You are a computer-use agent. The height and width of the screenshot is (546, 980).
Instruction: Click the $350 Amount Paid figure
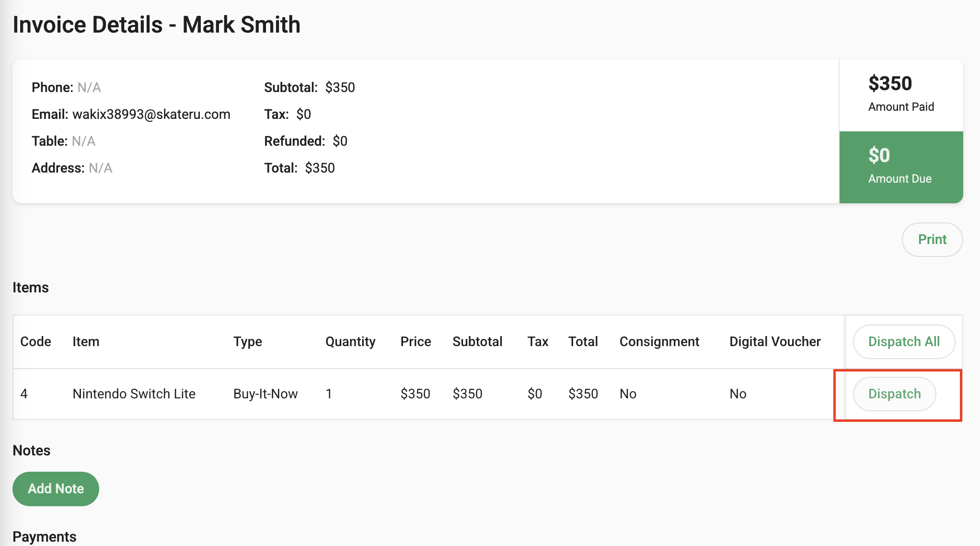click(x=890, y=84)
